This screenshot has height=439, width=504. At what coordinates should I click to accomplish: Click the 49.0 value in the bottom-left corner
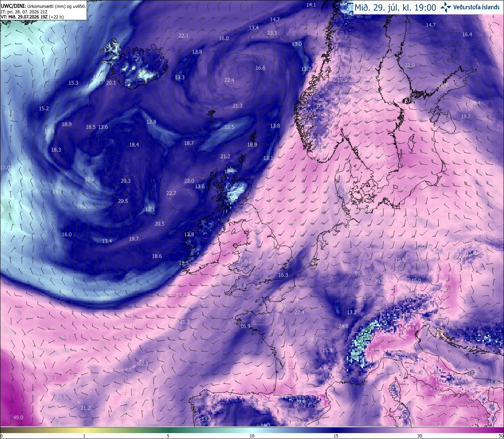18,418
